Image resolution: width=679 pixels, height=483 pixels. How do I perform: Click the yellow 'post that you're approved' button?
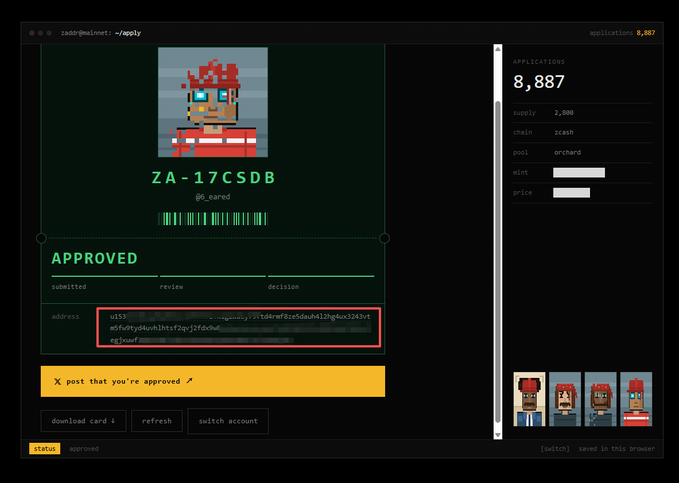pyautogui.click(x=213, y=381)
